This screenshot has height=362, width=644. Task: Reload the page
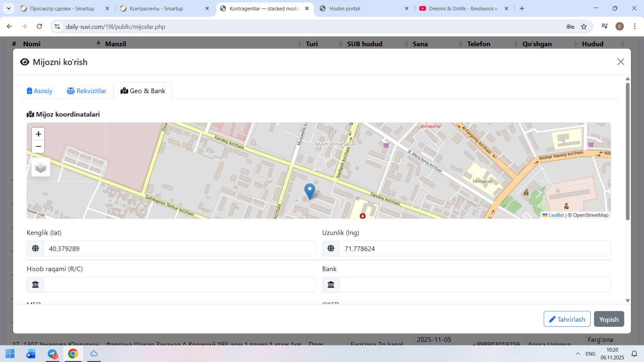pyautogui.click(x=39, y=27)
